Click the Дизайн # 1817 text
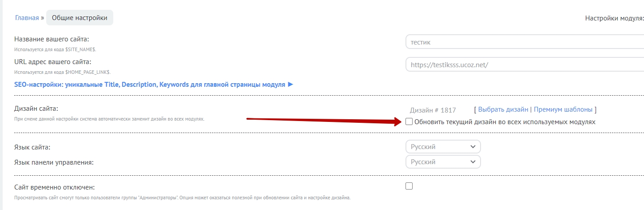The image size is (644, 210). [x=433, y=110]
